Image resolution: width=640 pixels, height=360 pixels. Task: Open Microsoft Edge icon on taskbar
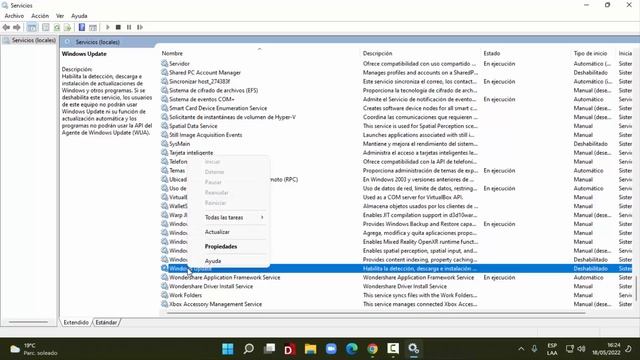pyautogui.click(x=352, y=349)
